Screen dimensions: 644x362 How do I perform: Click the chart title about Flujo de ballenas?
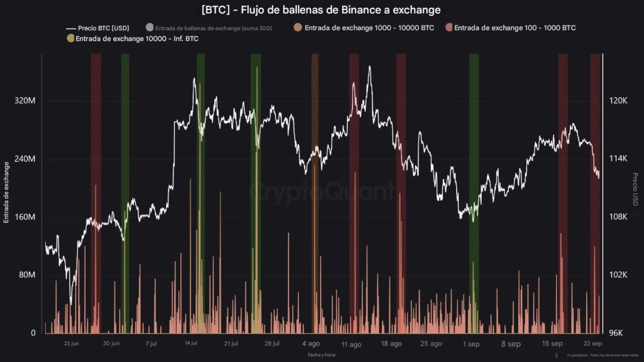tap(321, 10)
